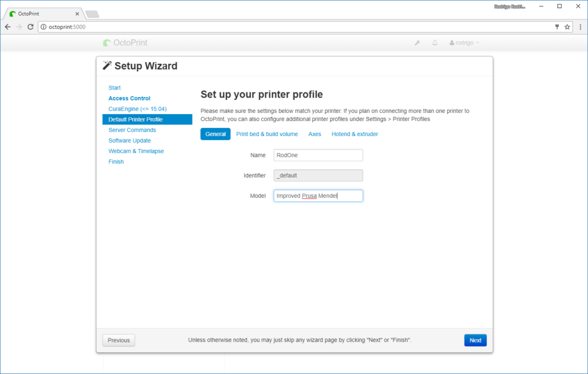The width and height of the screenshot is (588, 374).
Task: Bookmark this page with the star icon
Action: coord(567,27)
